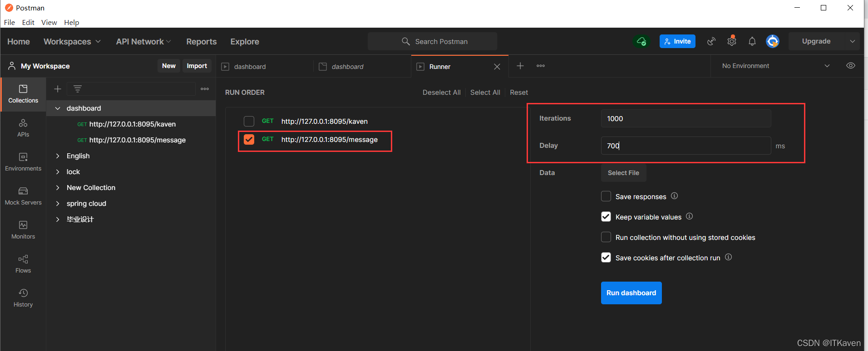Open the Edit menu

click(28, 22)
